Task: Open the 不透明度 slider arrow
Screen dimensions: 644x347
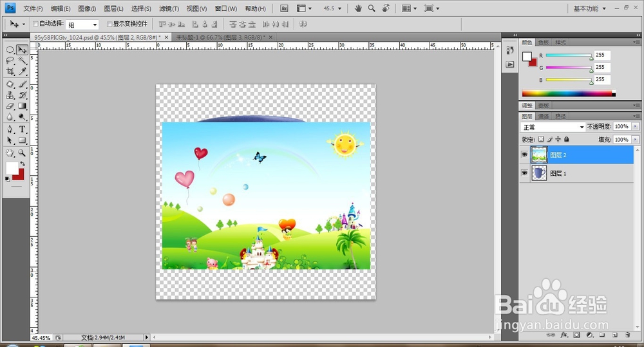Action: 636,126
